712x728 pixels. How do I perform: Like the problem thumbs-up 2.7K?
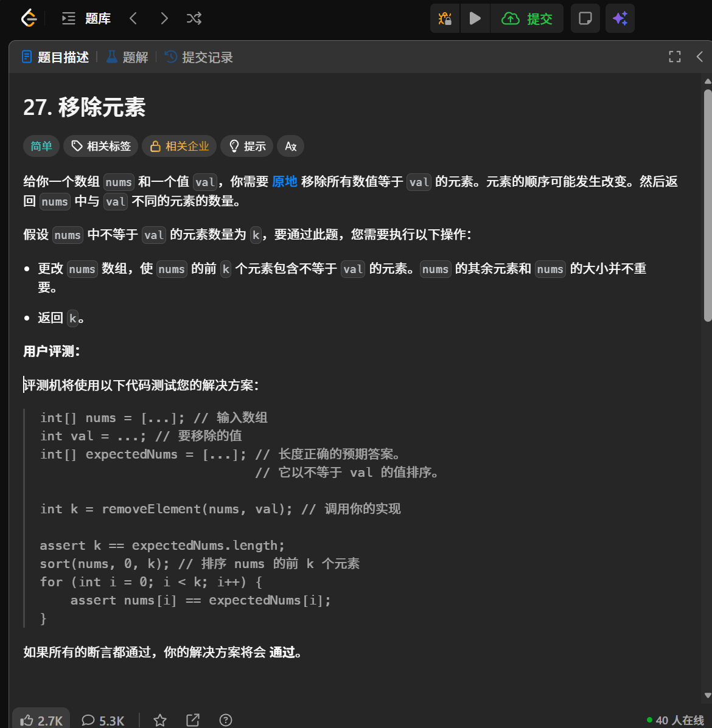pyautogui.click(x=41, y=720)
